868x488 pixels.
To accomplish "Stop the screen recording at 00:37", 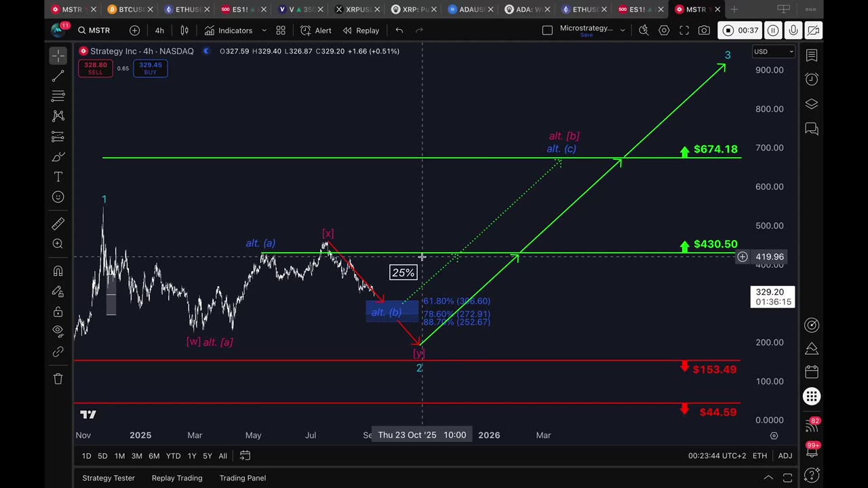I will (x=741, y=30).
